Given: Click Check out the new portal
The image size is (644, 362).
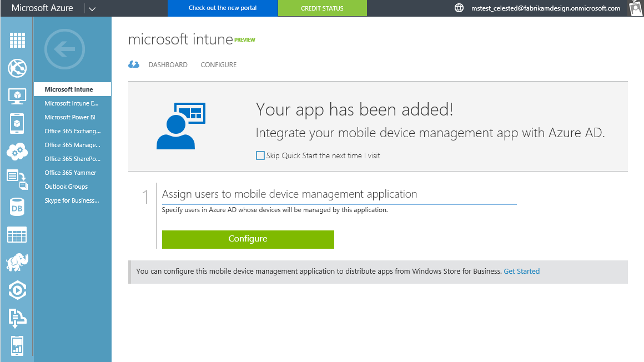Looking at the screenshot, I should point(223,8).
